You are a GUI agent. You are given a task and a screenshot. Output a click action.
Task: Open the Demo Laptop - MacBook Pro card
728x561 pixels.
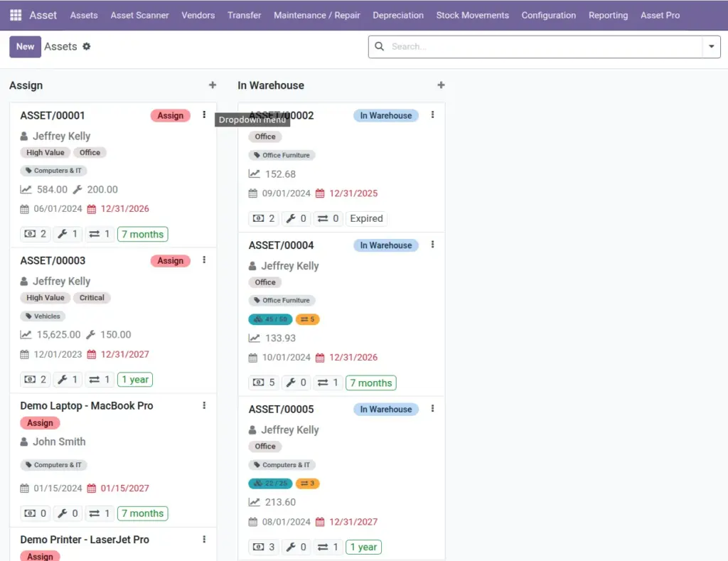tap(86, 405)
